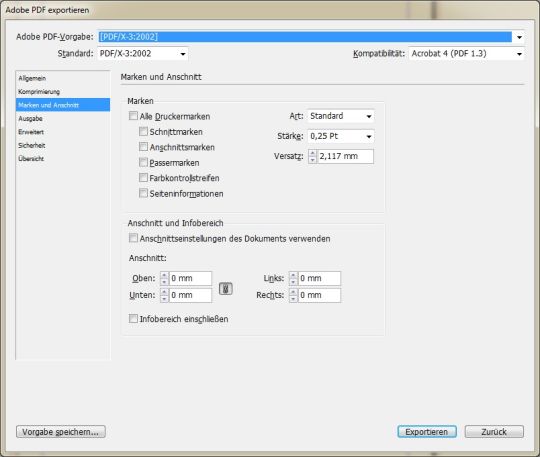Enable Farbkontrollstreifen checkbox
540x457 pixels.
click(143, 178)
